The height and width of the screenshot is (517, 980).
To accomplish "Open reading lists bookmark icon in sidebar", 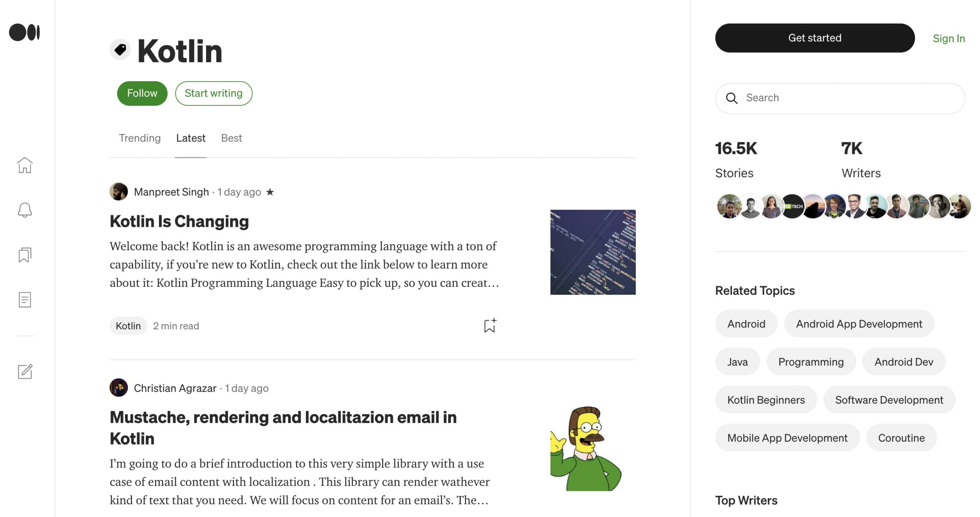I will pyautogui.click(x=25, y=255).
